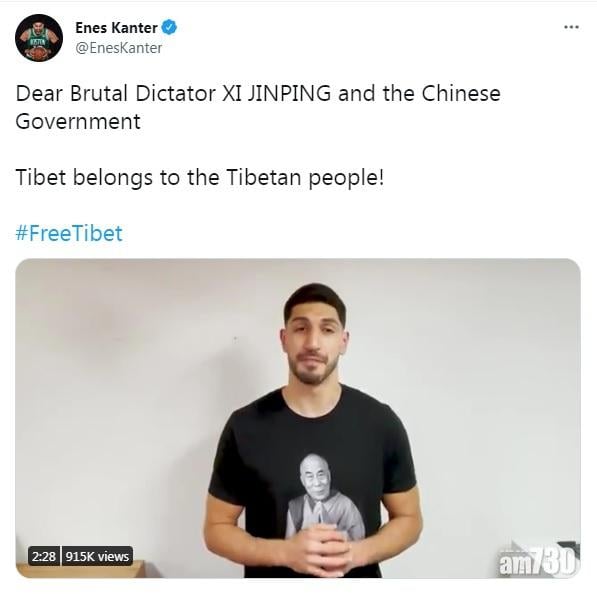This screenshot has height=594, width=597.
Task: Open the #FreeTibet hashtag
Action: point(69,233)
